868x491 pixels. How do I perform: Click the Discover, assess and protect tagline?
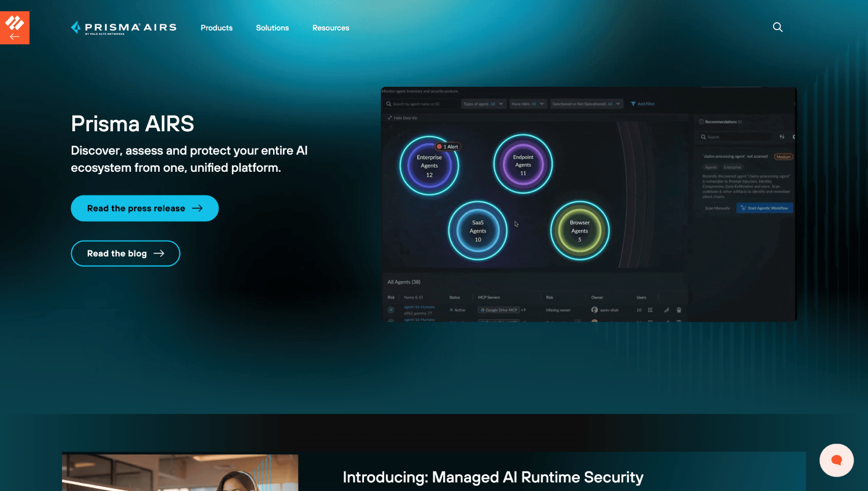(x=189, y=159)
